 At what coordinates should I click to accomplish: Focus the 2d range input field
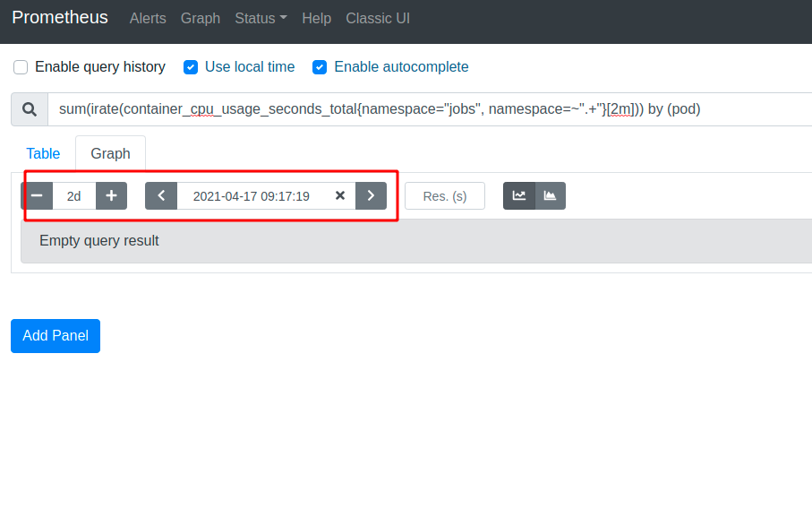point(74,196)
